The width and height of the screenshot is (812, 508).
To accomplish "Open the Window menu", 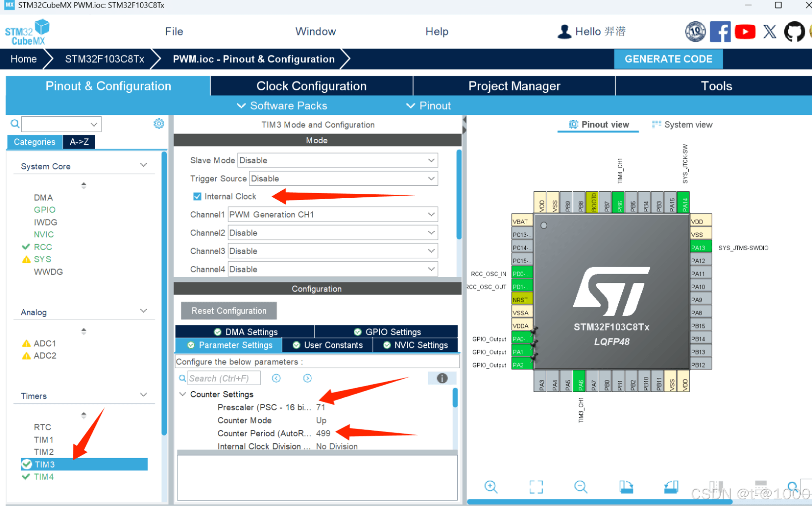I will pyautogui.click(x=316, y=32).
